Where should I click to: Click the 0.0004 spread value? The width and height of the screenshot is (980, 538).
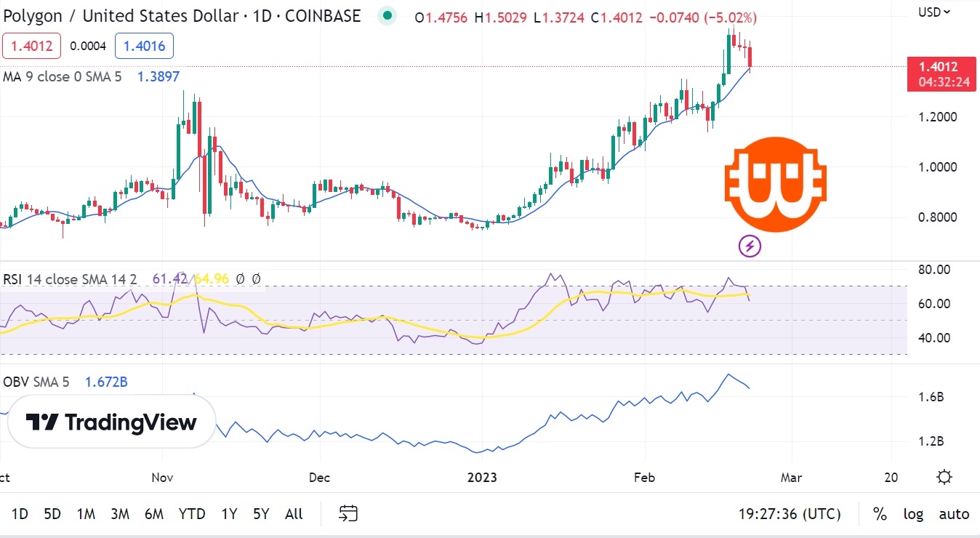(88, 47)
